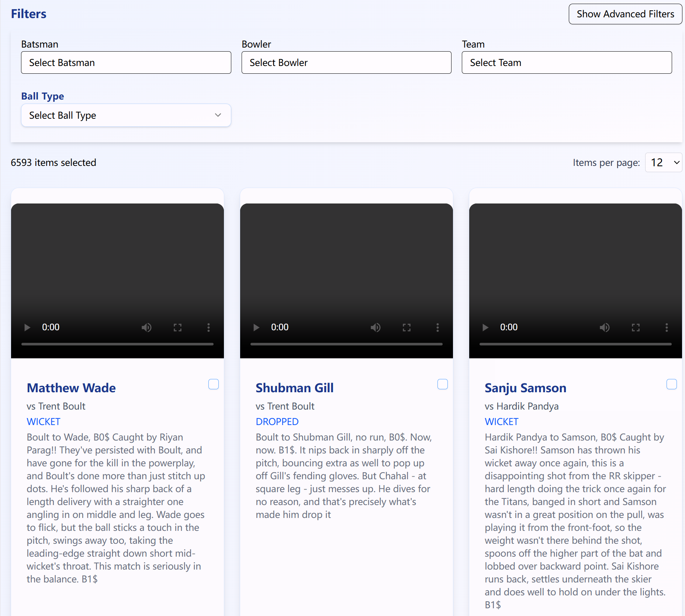
Task: Play the Sanju Samson video
Action: pyautogui.click(x=485, y=327)
